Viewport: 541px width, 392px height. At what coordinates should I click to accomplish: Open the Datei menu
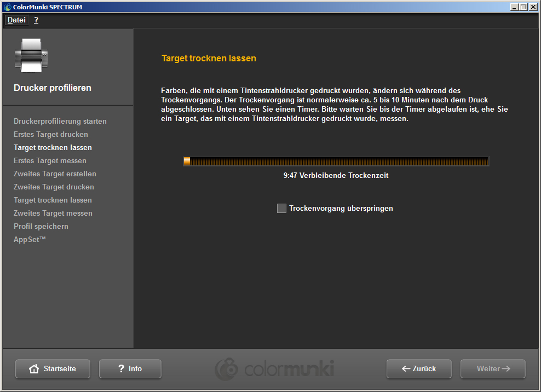(x=16, y=20)
